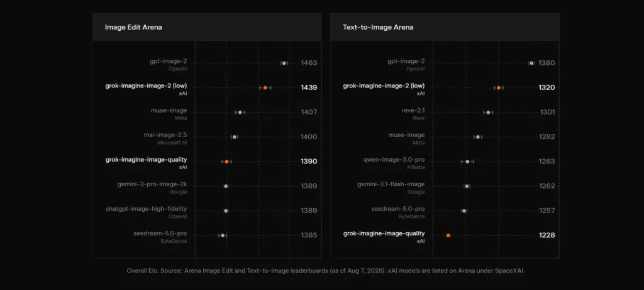Select grok-imagine-image-2 (low) in Image Edit Arena
This screenshot has width=644, height=290.
coord(146,86)
